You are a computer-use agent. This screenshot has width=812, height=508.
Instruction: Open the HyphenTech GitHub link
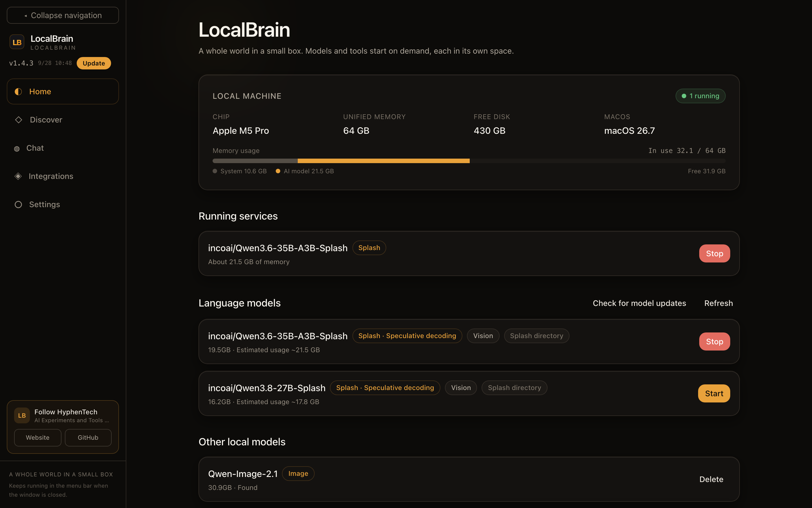(x=88, y=437)
